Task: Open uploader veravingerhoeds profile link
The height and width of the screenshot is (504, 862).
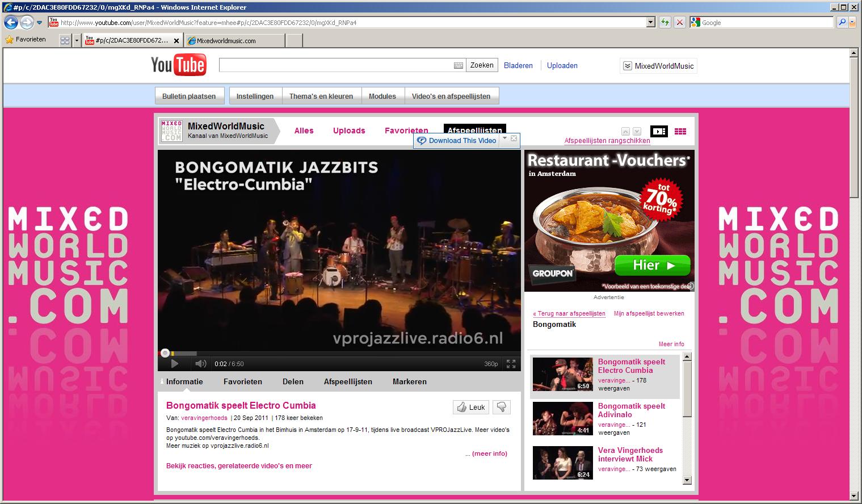Action: click(x=204, y=418)
